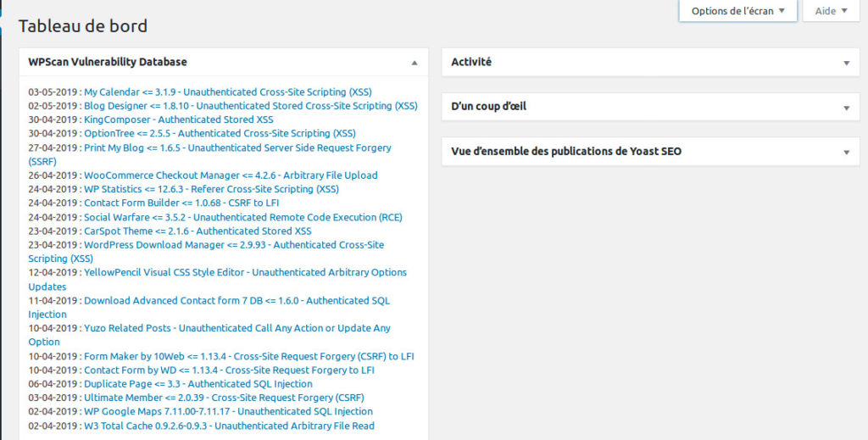Open YellowPencil Visual CSS Style Editor link
Image resolution: width=868 pixels, height=440 pixels.
pyautogui.click(x=245, y=272)
